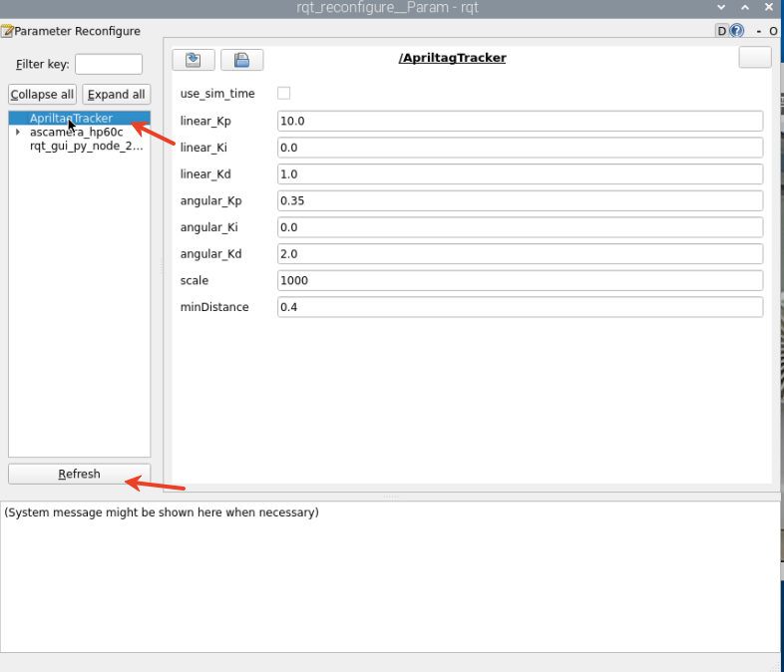
Task: Expand the ascamera_hp60c tree node
Action: point(18,132)
